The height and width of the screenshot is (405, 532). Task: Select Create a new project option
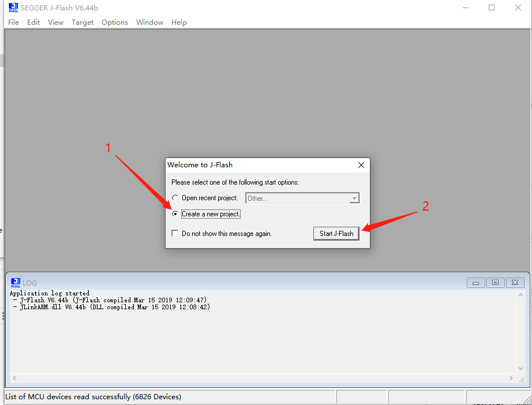coord(175,213)
